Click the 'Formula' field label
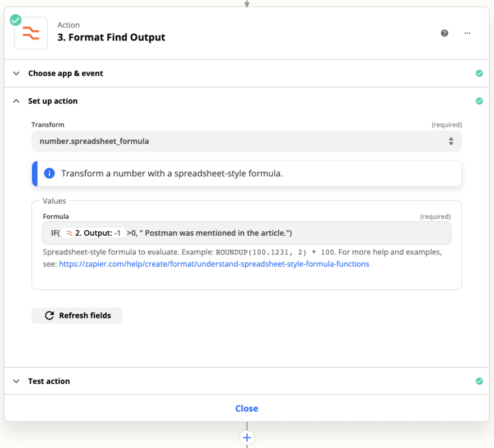The image size is (494, 448). click(x=56, y=217)
